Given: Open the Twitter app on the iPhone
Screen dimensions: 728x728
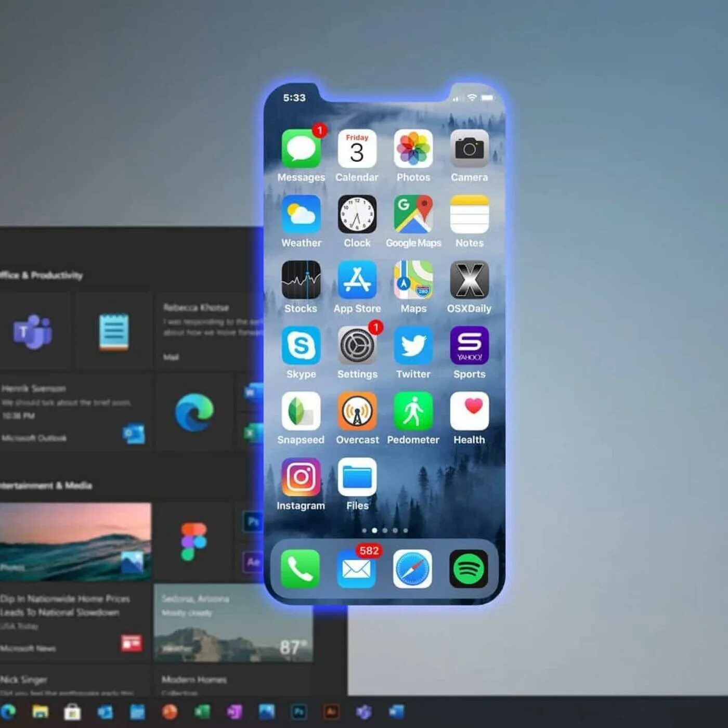Looking at the screenshot, I should click(x=413, y=345).
